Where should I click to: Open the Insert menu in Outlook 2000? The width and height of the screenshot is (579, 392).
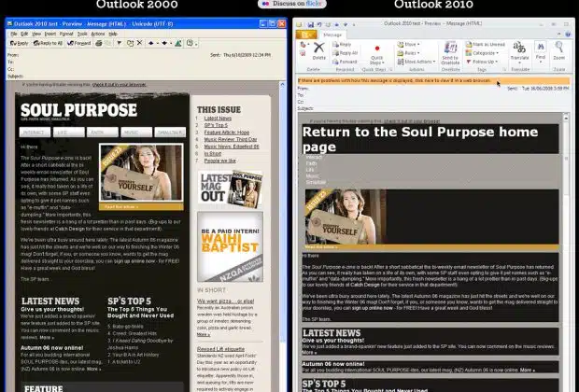(50, 34)
